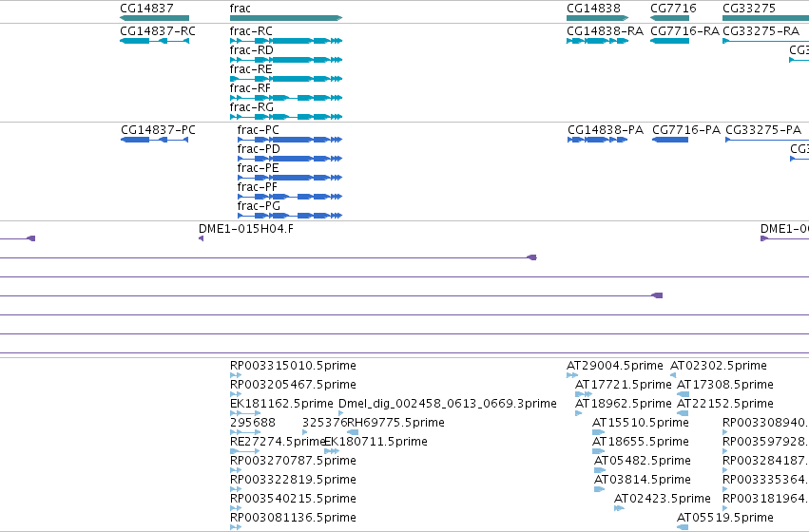Open Dmel_dig_002458_0613_0669.3prime feature
Viewport: 809px width, 532px height.
(341, 413)
